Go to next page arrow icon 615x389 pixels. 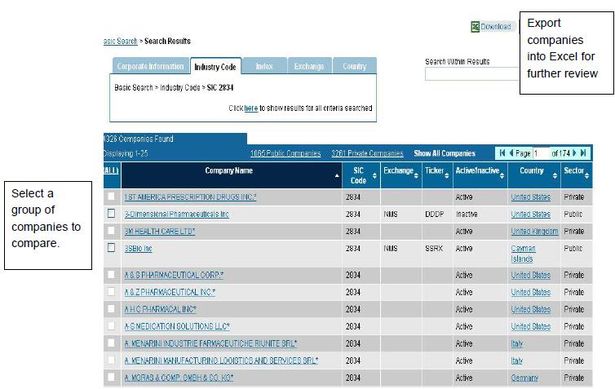(x=575, y=153)
